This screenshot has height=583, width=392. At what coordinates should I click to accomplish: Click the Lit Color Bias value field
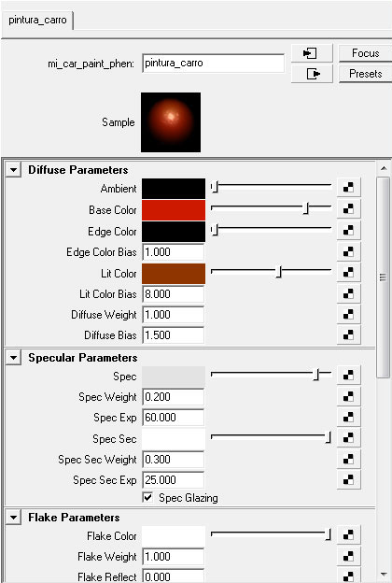click(174, 294)
